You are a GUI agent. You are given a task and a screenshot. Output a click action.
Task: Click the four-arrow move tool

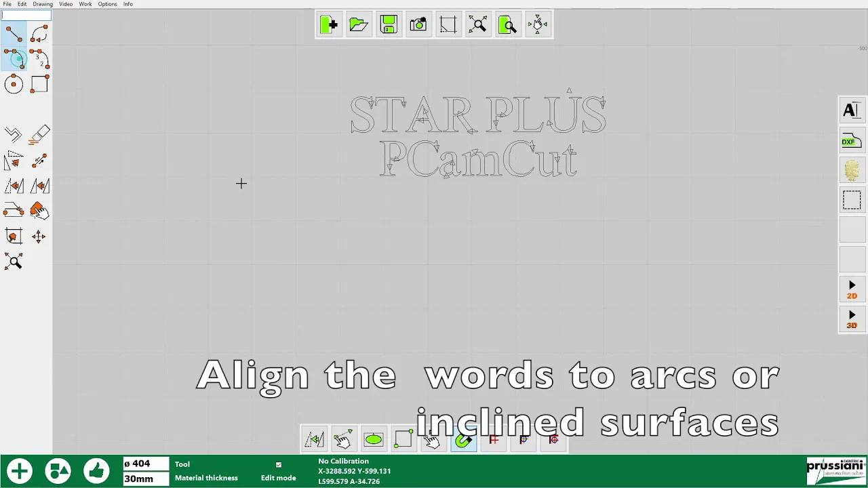click(39, 237)
